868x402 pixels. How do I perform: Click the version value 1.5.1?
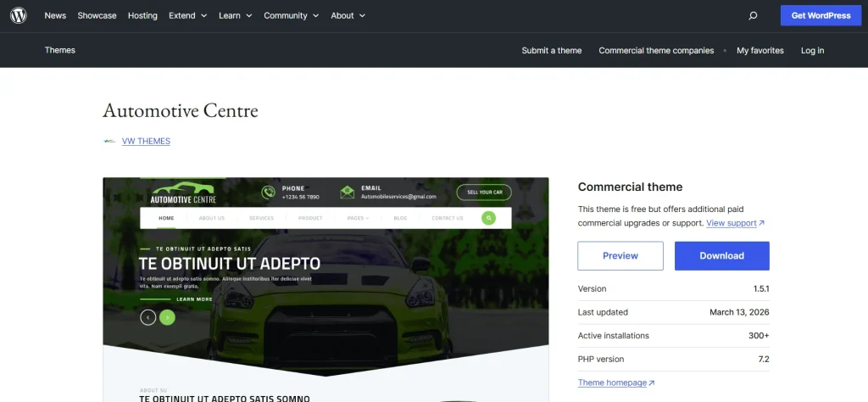tap(761, 289)
